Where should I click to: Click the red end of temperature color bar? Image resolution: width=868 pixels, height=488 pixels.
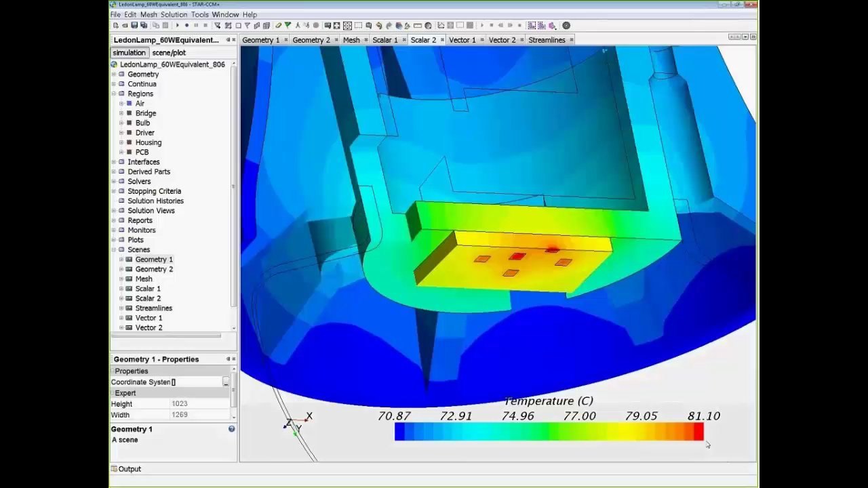[x=698, y=432]
